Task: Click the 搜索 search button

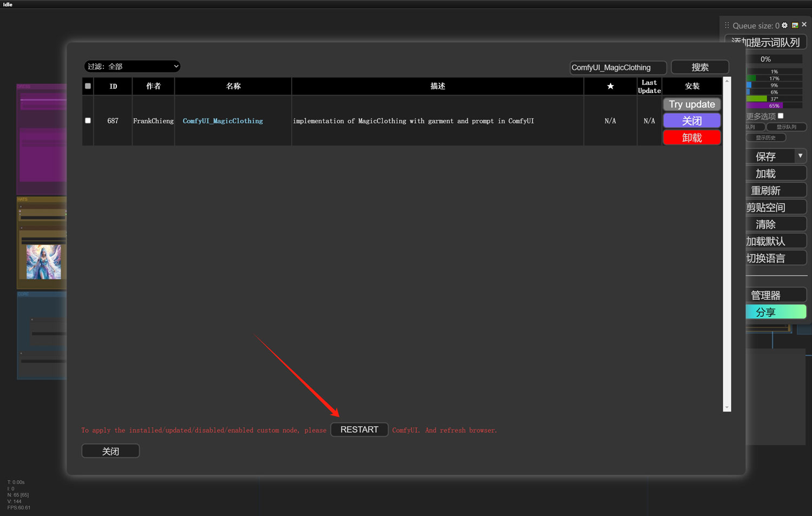Action: pyautogui.click(x=700, y=67)
